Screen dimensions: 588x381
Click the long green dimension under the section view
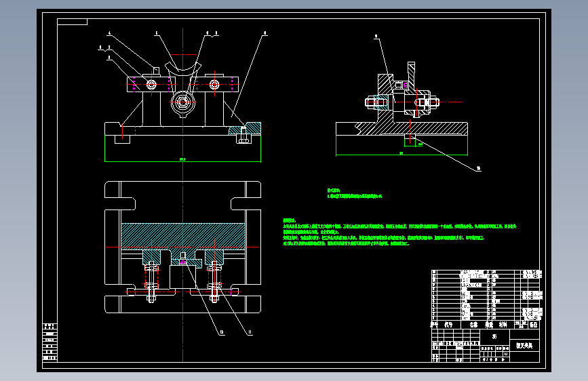tap(401, 153)
